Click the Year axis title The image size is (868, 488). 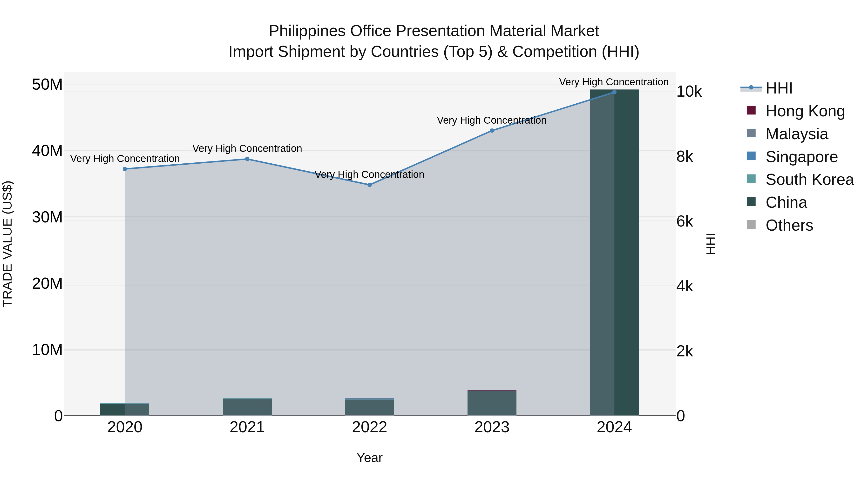[x=369, y=458]
